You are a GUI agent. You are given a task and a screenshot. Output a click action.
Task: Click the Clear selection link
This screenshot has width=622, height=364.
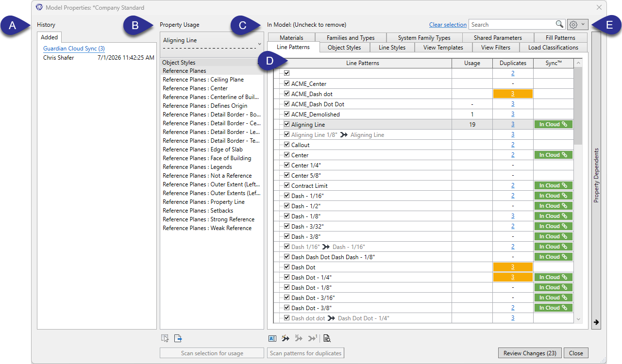448,25
